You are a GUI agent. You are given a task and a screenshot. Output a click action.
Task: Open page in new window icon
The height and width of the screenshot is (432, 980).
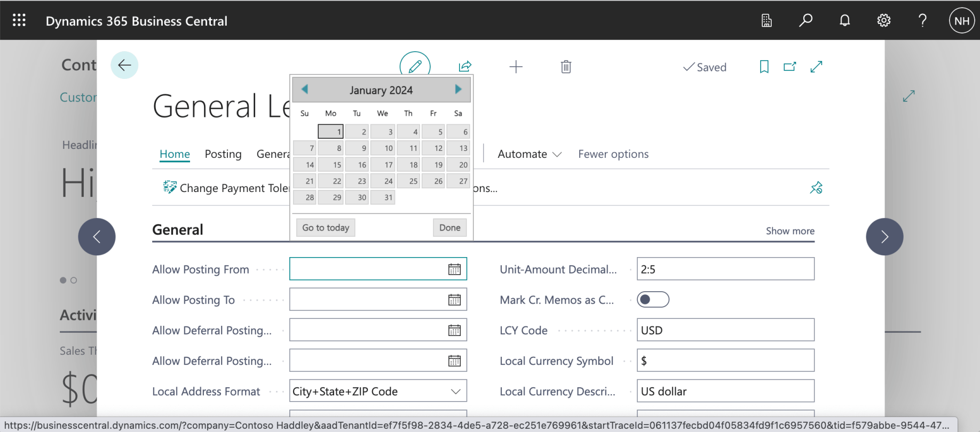point(789,67)
